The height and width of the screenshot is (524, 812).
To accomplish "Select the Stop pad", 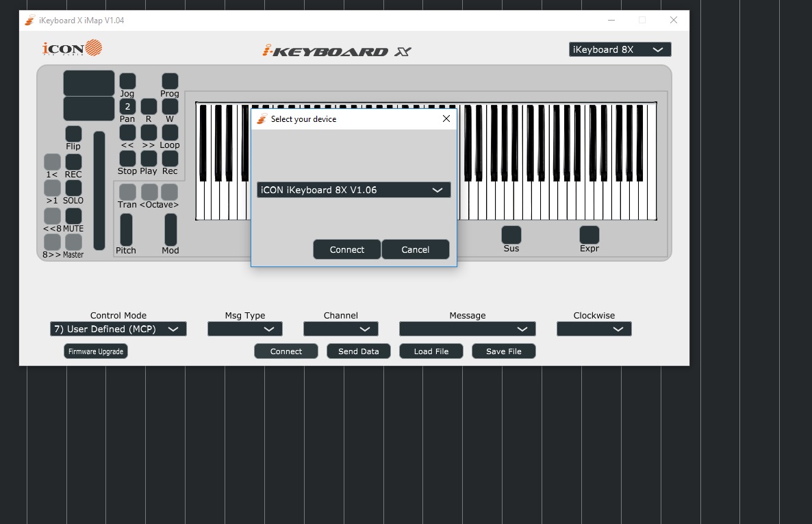I will pyautogui.click(x=127, y=158).
